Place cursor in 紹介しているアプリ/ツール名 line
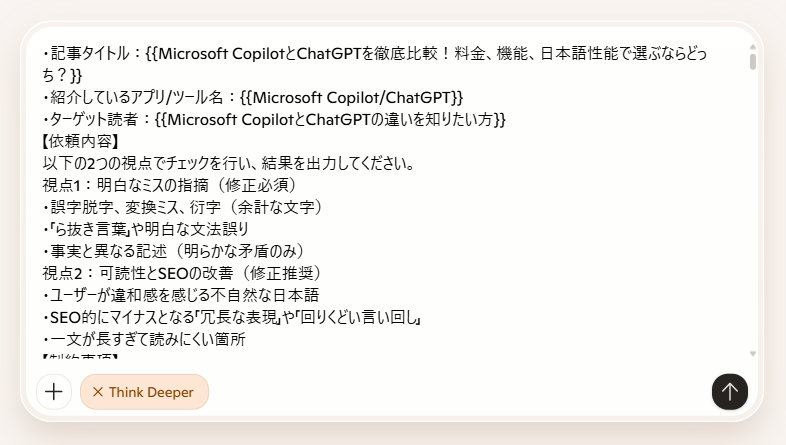The width and height of the screenshot is (786, 445). (253, 97)
